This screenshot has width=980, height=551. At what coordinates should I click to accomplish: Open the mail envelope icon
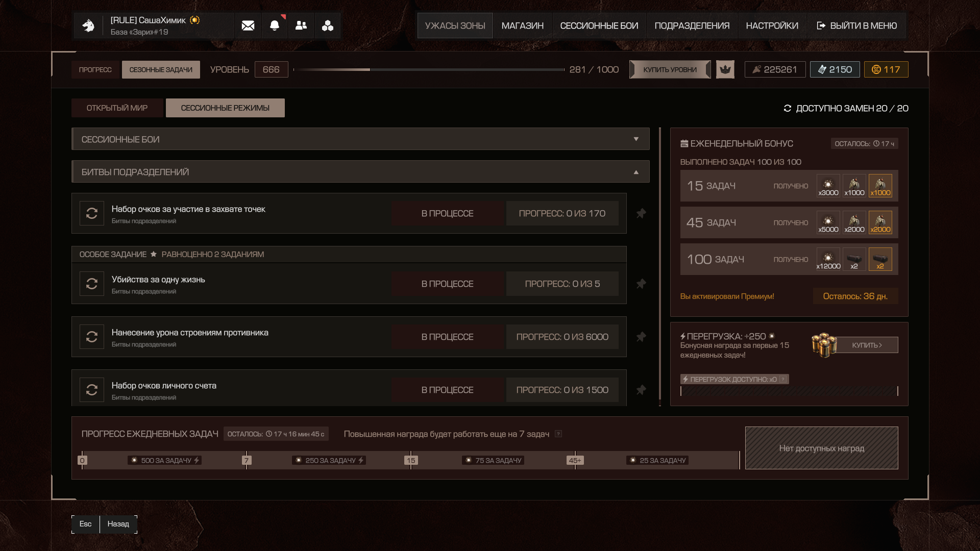(x=248, y=26)
